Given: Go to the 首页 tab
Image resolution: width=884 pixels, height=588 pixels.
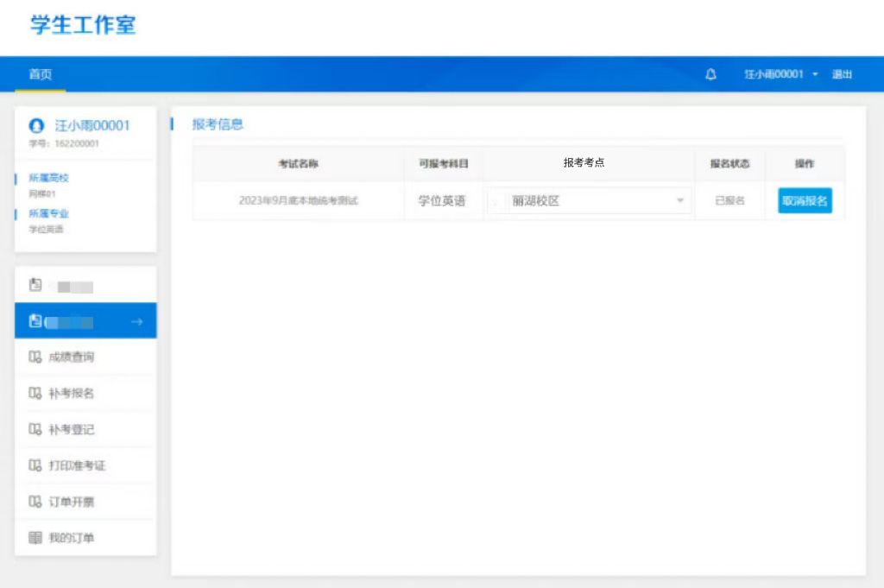Looking at the screenshot, I should coord(40,74).
